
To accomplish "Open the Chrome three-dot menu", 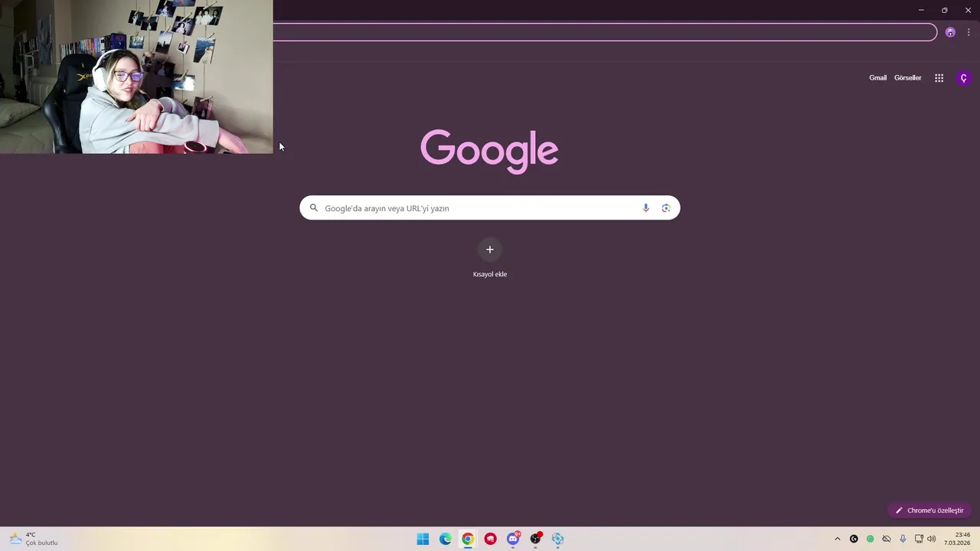I will click(x=969, y=32).
